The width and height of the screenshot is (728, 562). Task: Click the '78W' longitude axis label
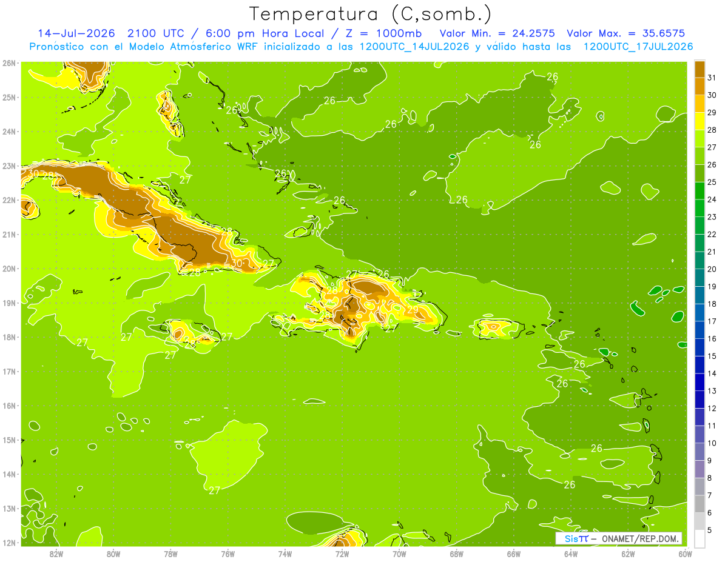[x=170, y=554]
